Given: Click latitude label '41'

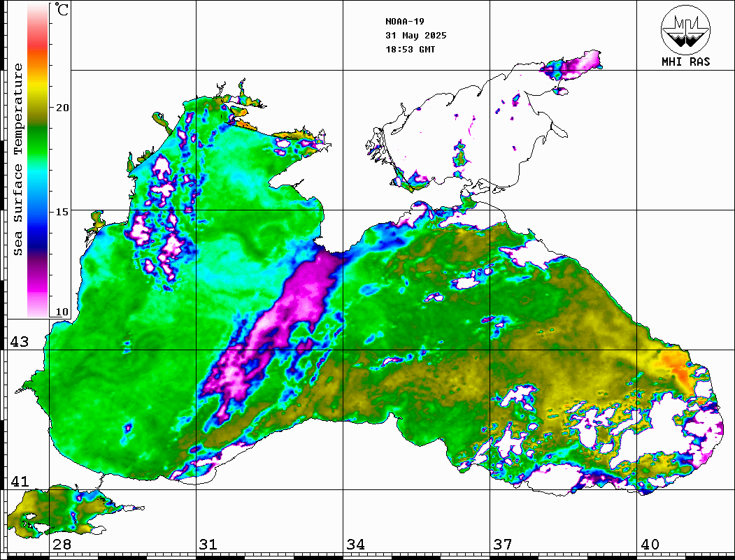Looking at the screenshot, I should tap(20, 482).
